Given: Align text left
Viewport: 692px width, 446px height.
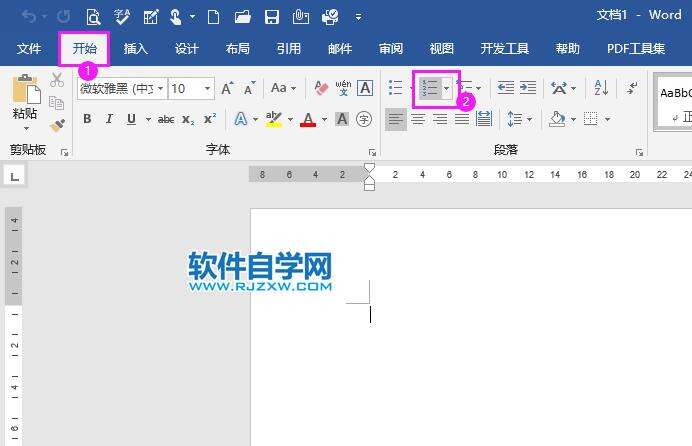Looking at the screenshot, I should point(396,119).
